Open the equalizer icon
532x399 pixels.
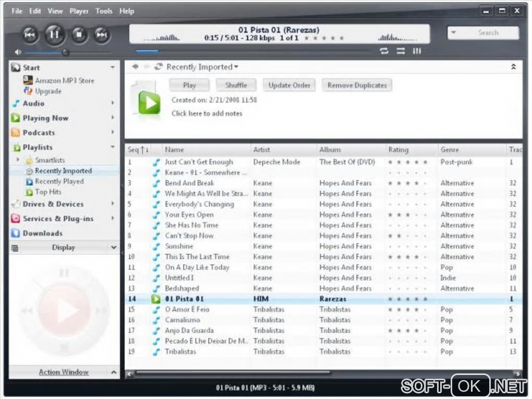pyautogui.click(x=417, y=51)
